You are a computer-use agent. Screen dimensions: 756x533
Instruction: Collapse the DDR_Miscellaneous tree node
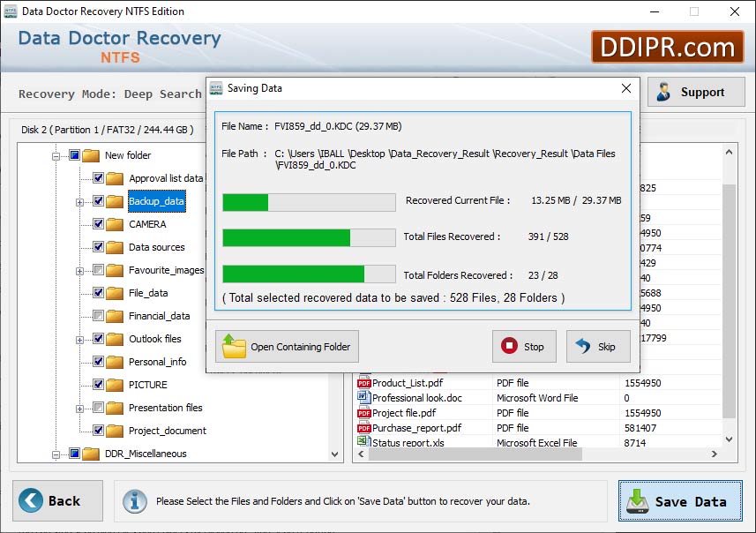(x=56, y=454)
